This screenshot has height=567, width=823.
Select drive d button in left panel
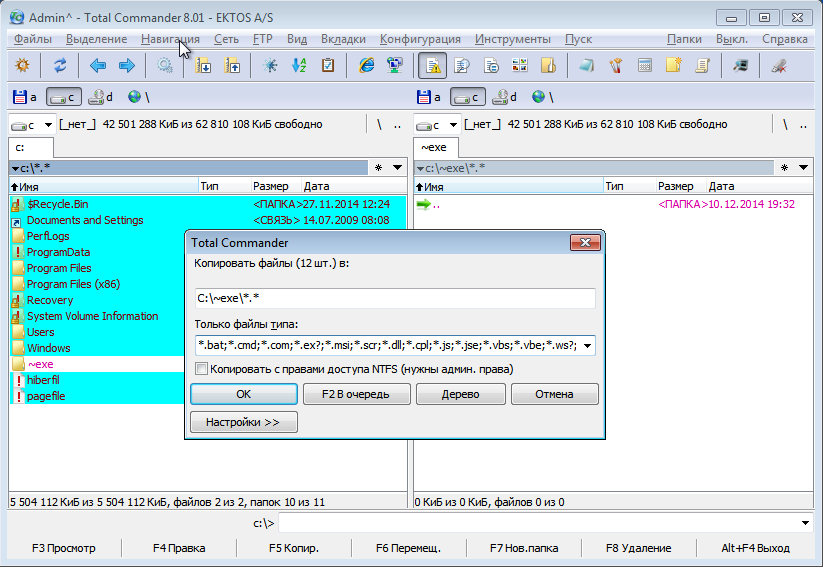click(x=100, y=97)
